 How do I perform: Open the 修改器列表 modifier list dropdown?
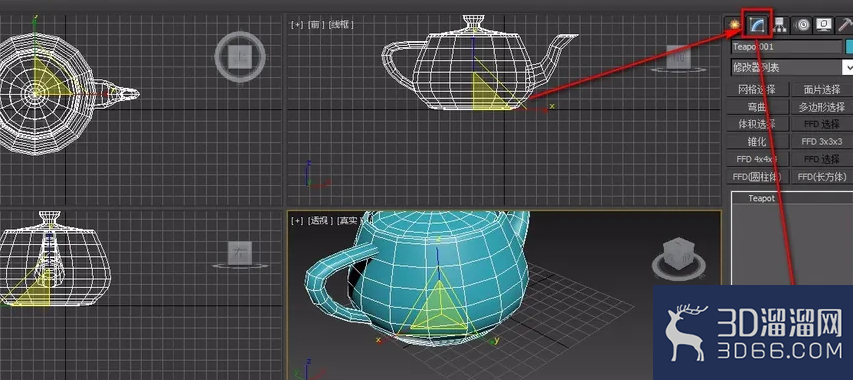point(792,67)
